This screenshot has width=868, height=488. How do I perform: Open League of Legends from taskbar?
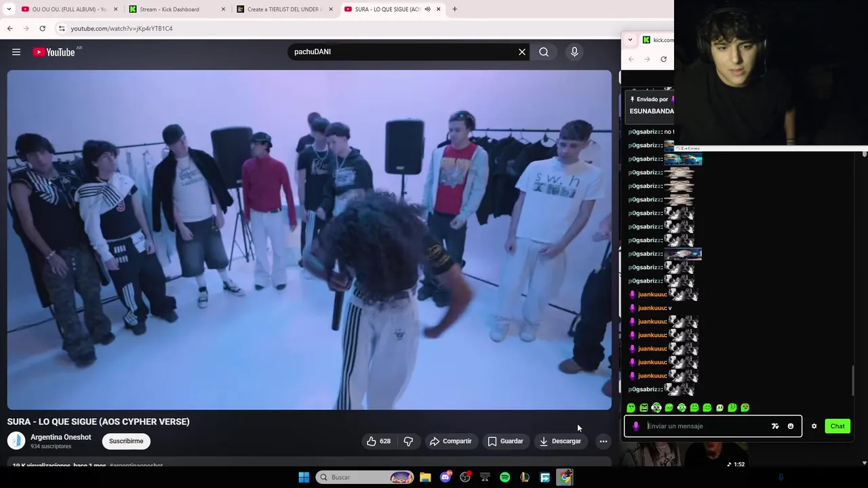[x=525, y=477]
